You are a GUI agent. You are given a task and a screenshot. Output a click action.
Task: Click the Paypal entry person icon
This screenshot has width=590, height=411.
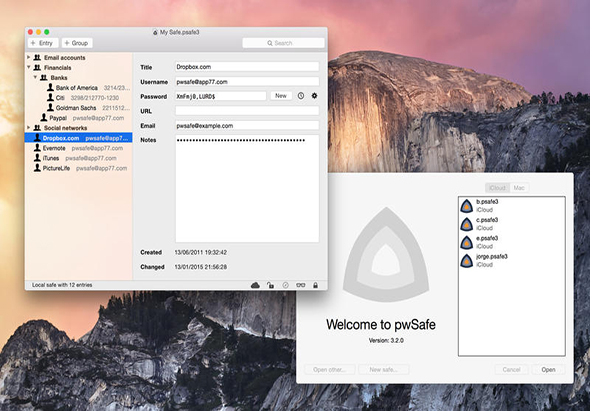pos(44,117)
